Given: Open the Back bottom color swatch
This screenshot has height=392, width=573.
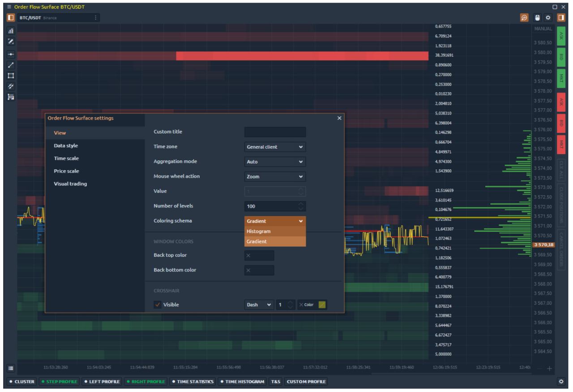Looking at the screenshot, I should point(259,270).
